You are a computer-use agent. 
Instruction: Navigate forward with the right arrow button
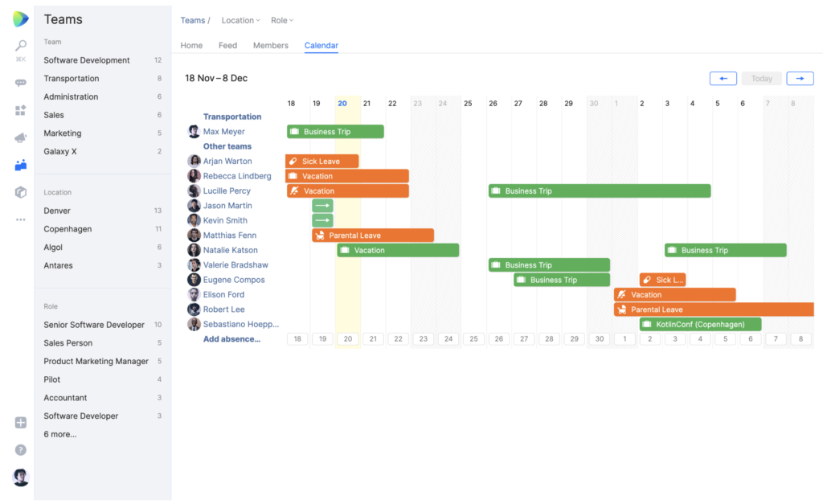[x=800, y=78]
